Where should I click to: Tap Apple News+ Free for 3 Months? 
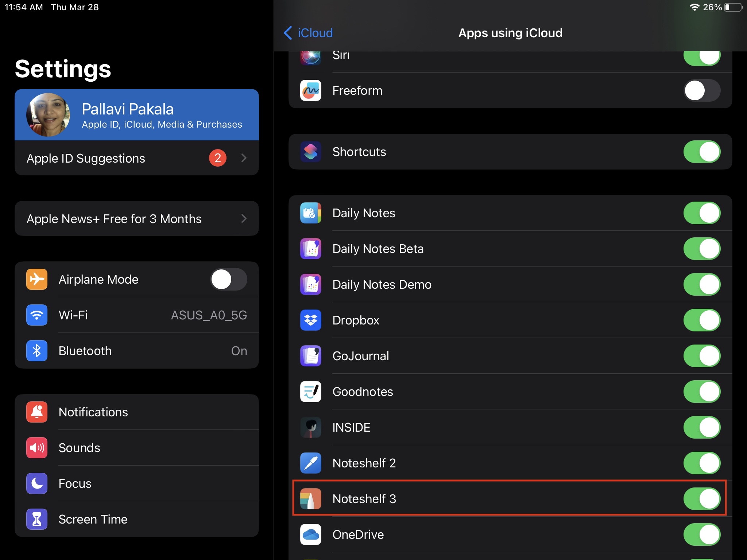pos(137,218)
